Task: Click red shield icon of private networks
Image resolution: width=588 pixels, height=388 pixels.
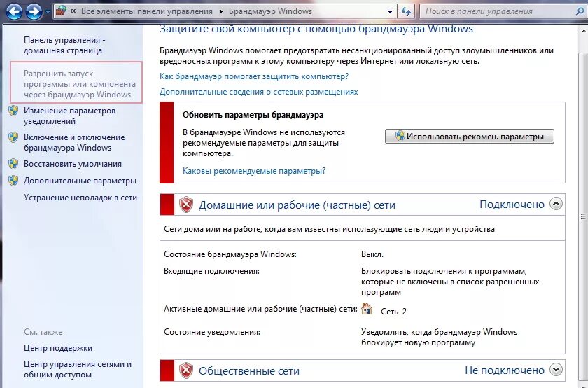Action: (186, 205)
